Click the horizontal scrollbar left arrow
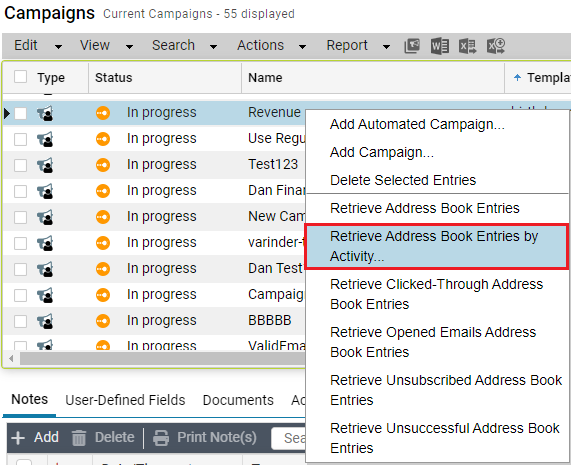This screenshot has height=465, width=571. 11,359
